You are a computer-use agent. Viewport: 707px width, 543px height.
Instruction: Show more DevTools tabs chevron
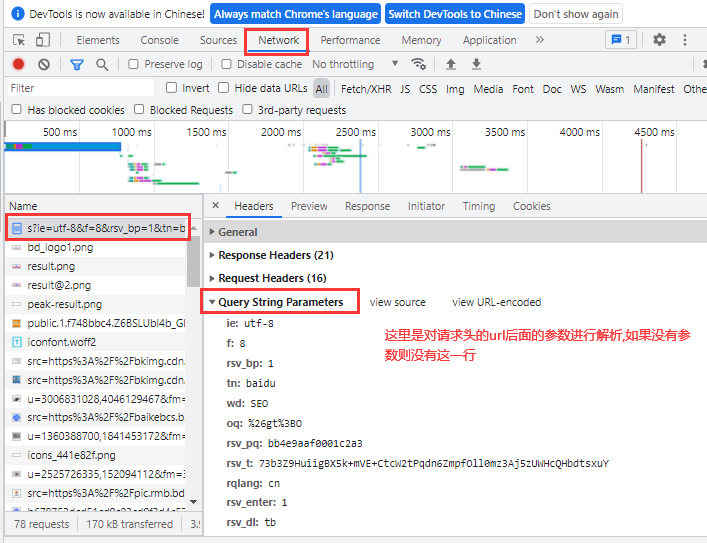[x=540, y=40]
